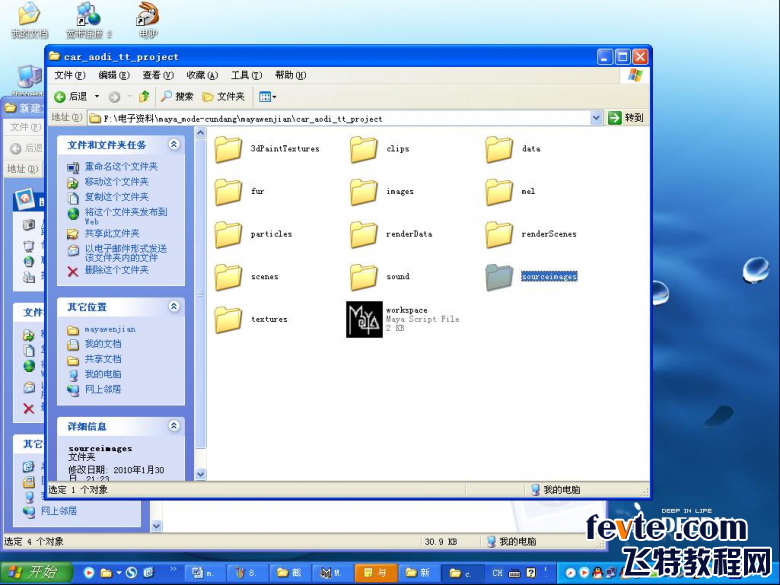Viewport: 780px width, 585px height.
Task: Click 共享此文件夹 task link
Action: (x=112, y=233)
